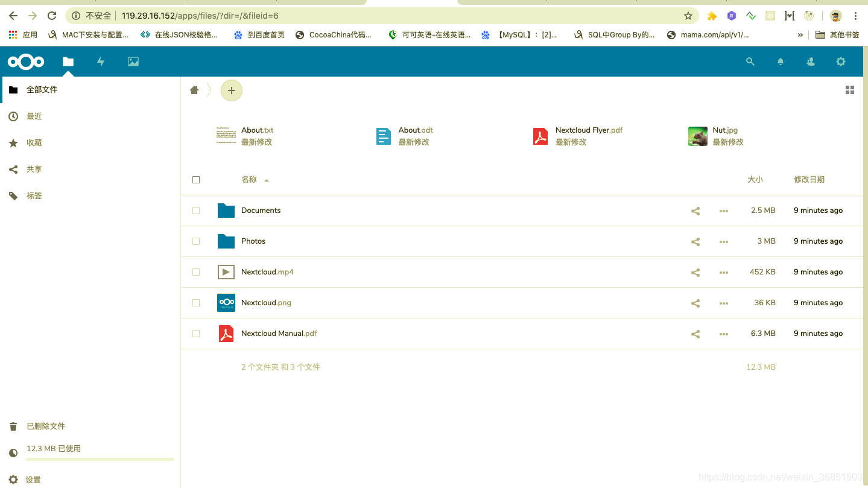
Task: Open the settings gear in header
Action: 841,62
